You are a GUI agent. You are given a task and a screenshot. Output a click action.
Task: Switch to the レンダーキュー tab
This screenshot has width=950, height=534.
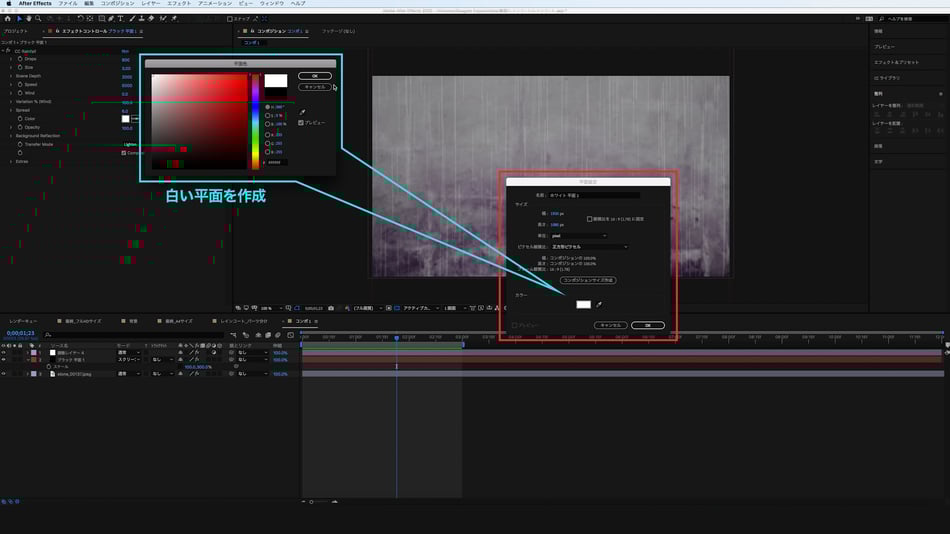point(24,321)
